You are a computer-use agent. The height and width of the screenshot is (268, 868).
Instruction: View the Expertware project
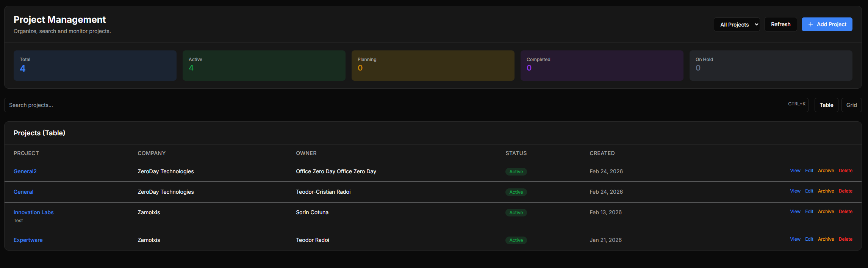click(795, 239)
